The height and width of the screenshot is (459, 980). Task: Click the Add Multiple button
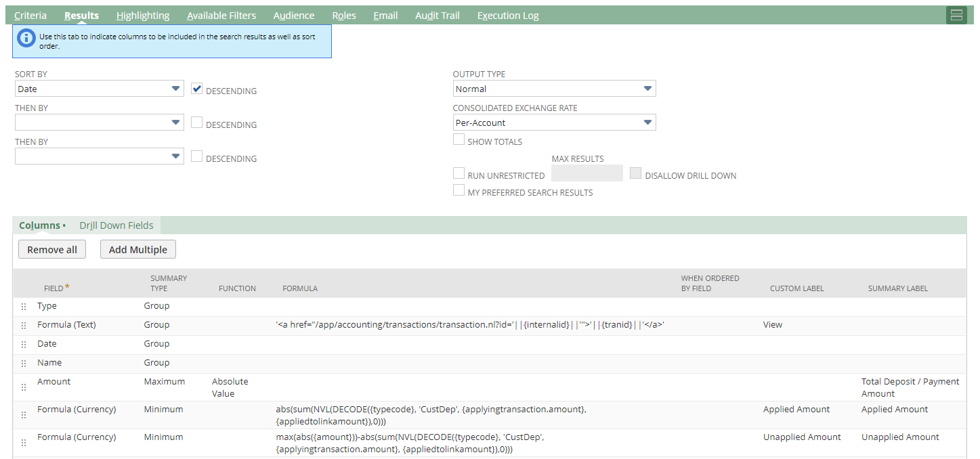[138, 249]
